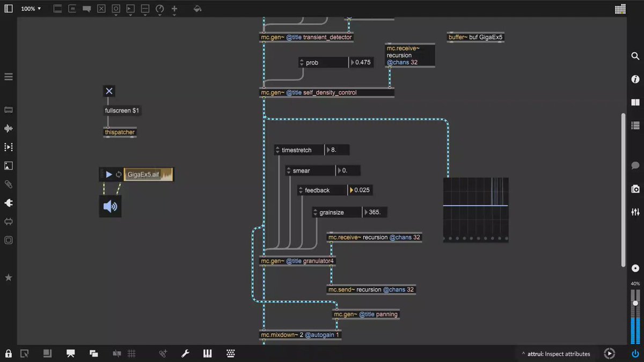Open the wrench debug icon in bottom toolbar
This screenshot has width=644, height=362.
pos(185,353)
